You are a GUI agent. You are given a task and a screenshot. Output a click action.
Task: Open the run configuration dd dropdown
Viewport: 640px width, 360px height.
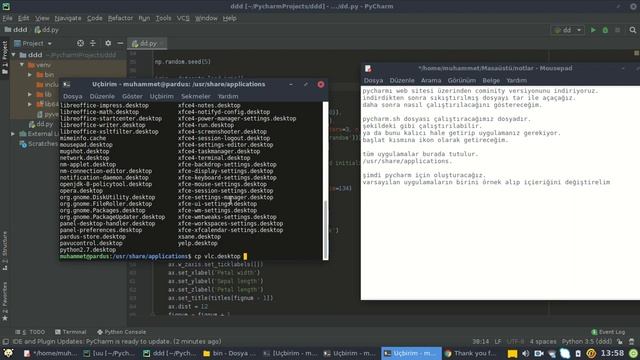568,30
